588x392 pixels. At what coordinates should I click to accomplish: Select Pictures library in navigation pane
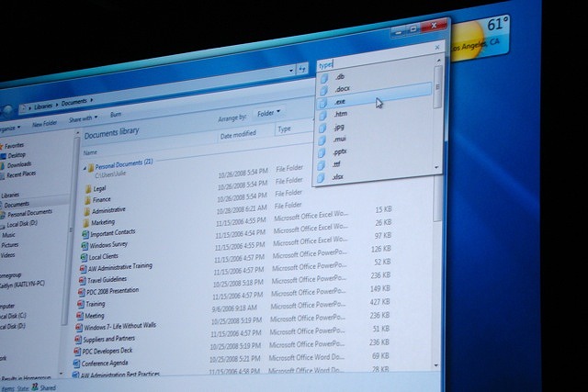pos(10,245)
